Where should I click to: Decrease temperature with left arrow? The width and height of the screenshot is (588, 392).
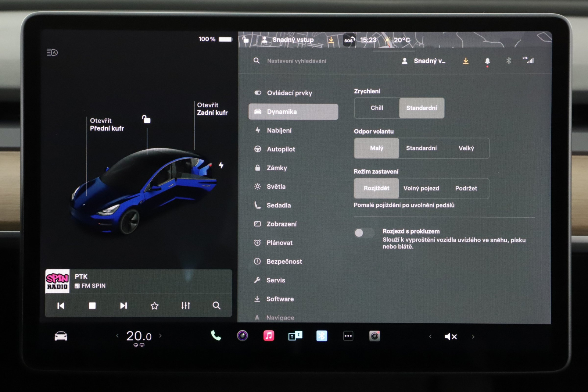[117, 336]
